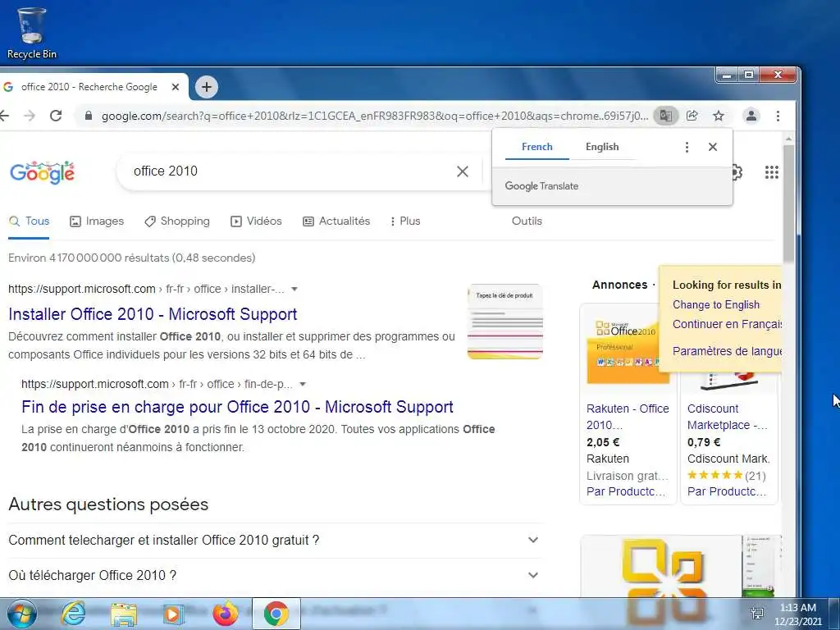View the site security padlock icon
This screenshot has height=630, width=840.
(x=89, y=116)
